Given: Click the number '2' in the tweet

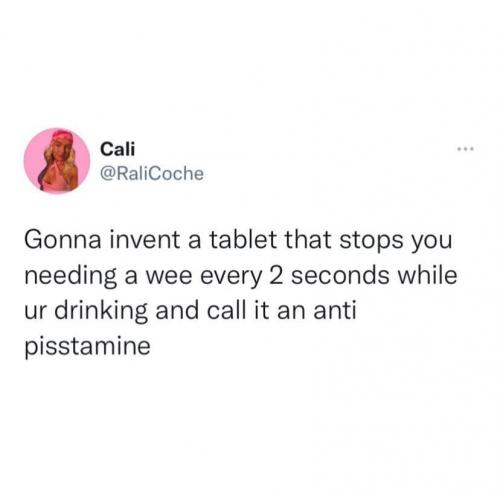Looking at the screenshot, I should tap(276, 276).
